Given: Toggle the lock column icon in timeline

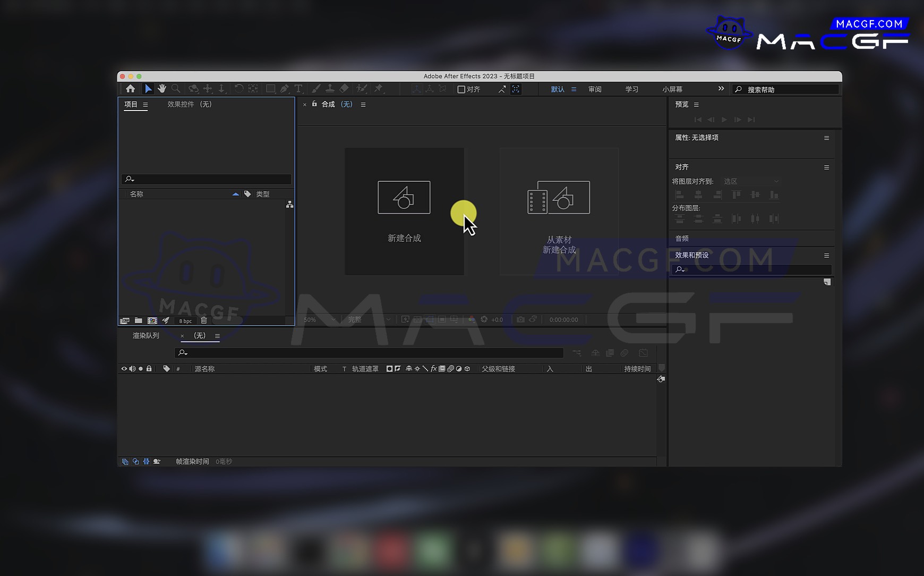Looking at the screenshot, I should (149, 369).
